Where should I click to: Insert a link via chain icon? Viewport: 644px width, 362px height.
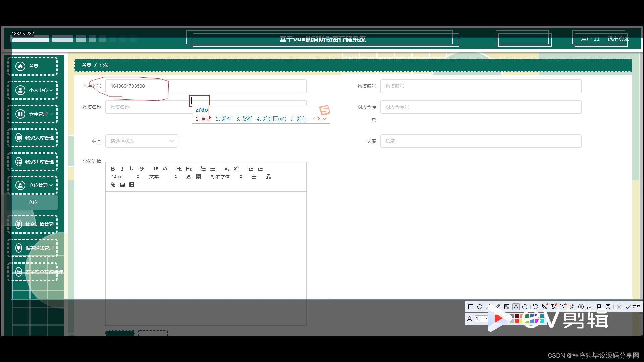pos(113,185)
